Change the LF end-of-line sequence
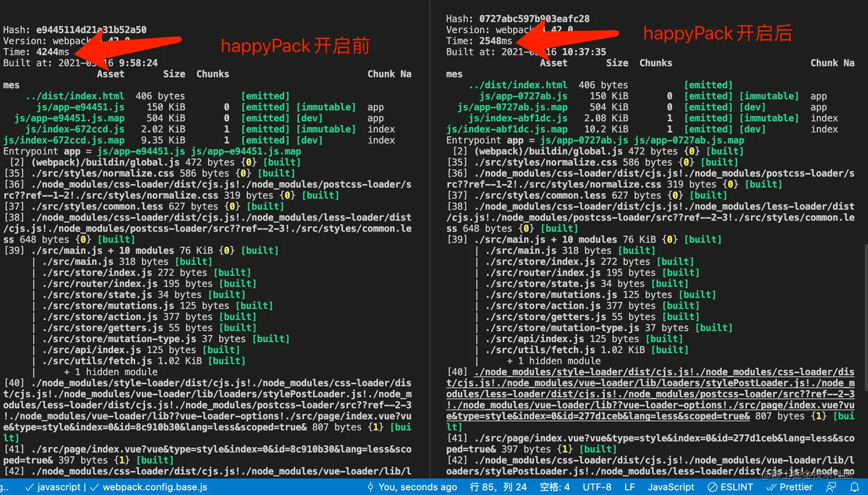Screen dimensions: 868x495 pyautogui.click(x=630, y=487)
